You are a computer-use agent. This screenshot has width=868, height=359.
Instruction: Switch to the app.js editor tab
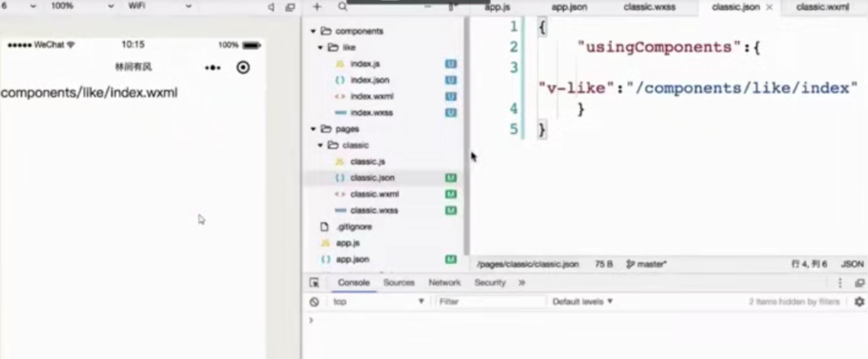coord(497,7)
